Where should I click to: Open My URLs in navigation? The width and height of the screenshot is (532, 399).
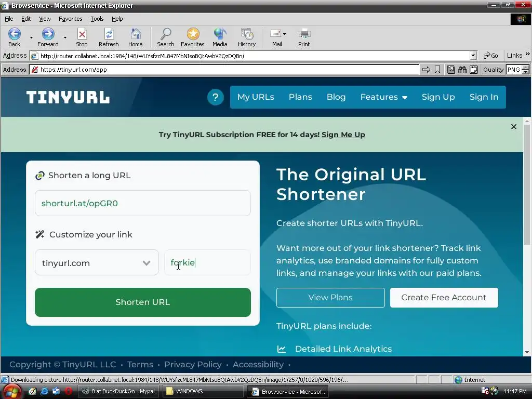pyautogui.click(x=256, y=97)
